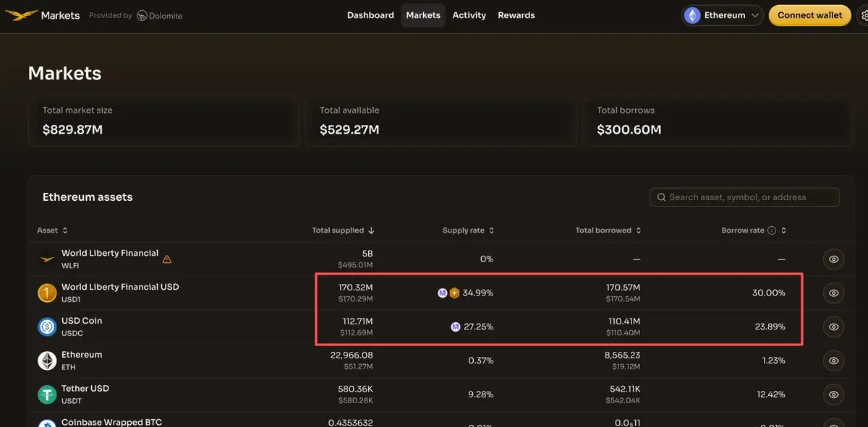868x427 pixels.
Task: Click the USDC blue coin icon
Action: click(x=47, y=327)
